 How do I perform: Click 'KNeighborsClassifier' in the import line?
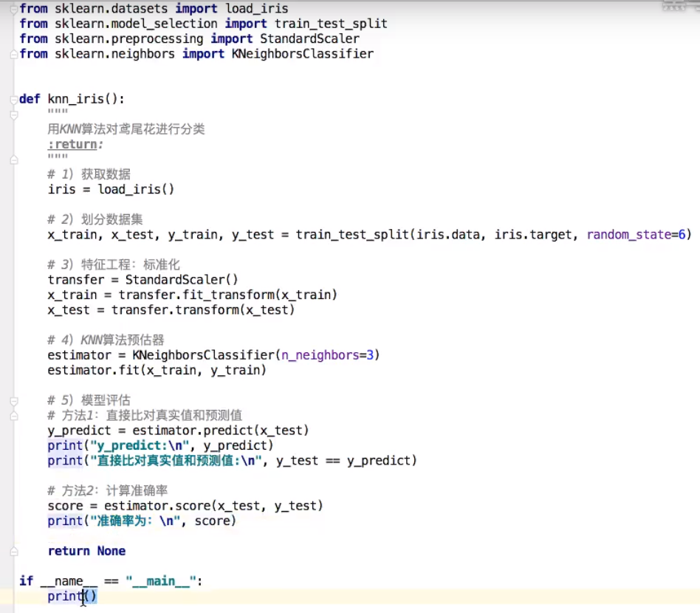(x=303, y=54)
